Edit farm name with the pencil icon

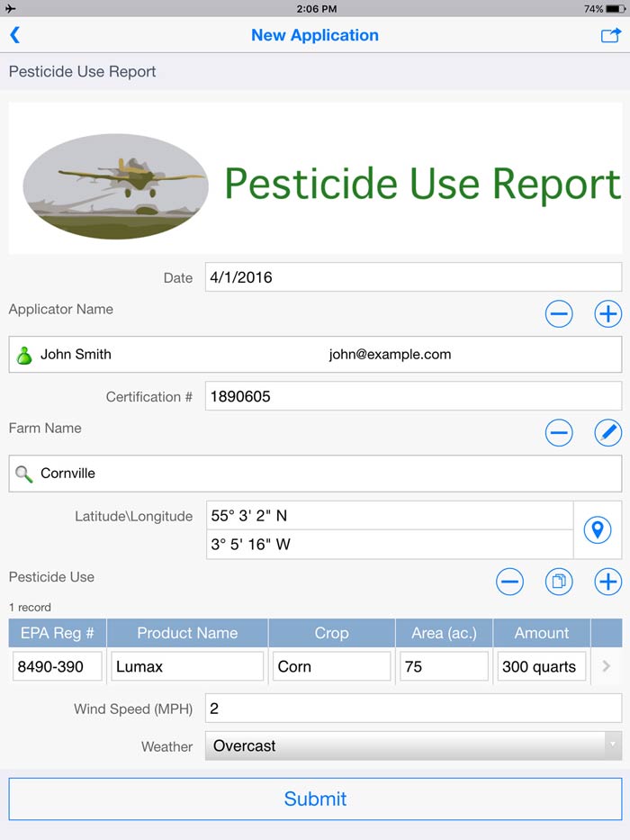click(x=608, y=433)
